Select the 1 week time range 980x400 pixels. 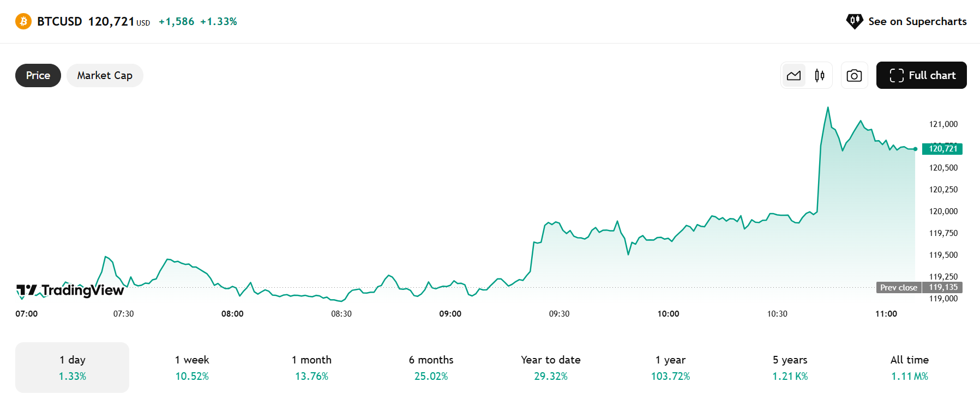click(192, 367)
